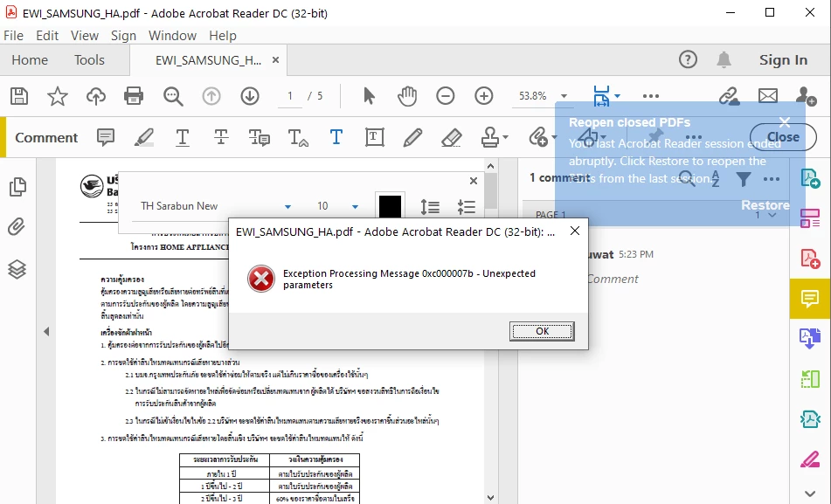
Task: Close the text properties bar with X
Action: (x=474, y=181)
